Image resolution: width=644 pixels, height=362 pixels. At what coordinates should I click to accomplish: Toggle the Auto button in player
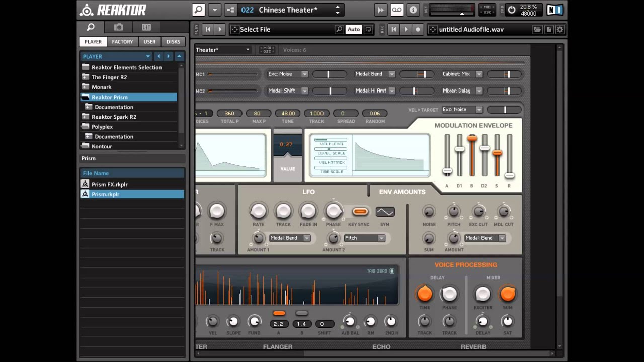(354, 30)
